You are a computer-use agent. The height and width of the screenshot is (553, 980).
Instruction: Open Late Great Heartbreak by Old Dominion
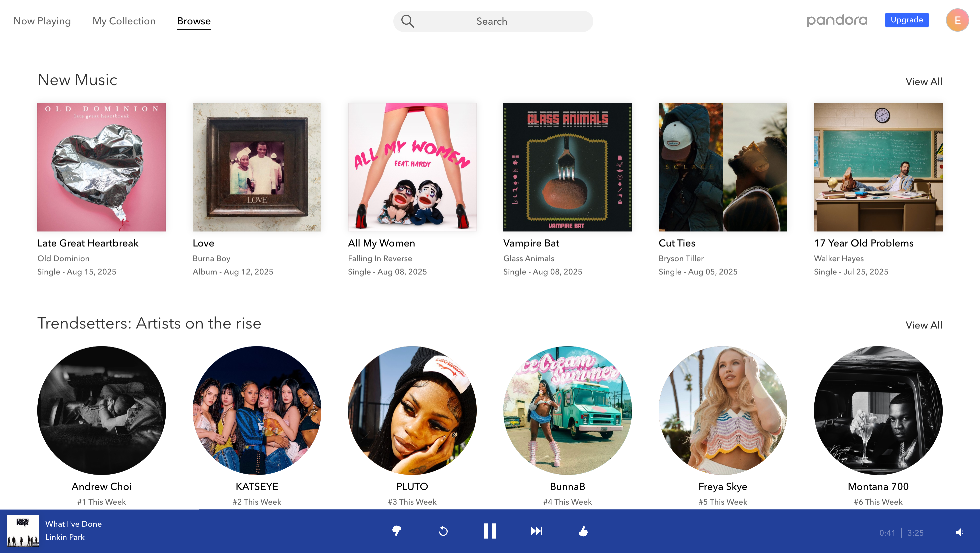pos(101,167)
